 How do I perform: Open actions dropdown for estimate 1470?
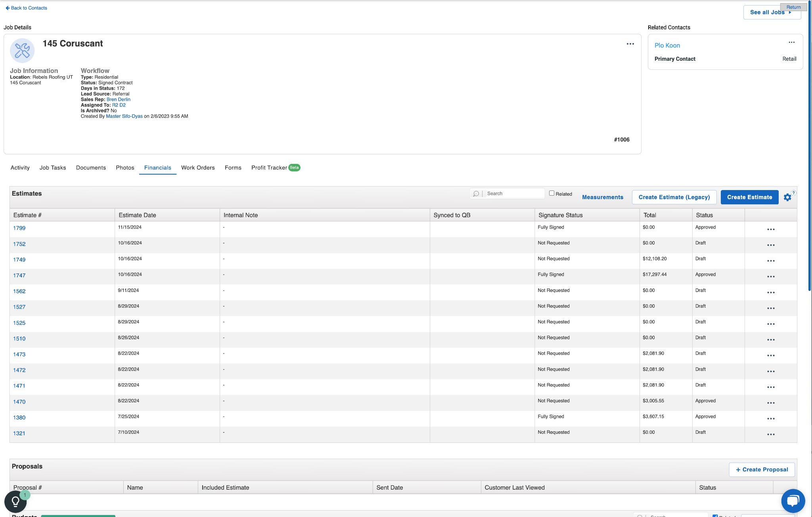click(x=770, y=403)
